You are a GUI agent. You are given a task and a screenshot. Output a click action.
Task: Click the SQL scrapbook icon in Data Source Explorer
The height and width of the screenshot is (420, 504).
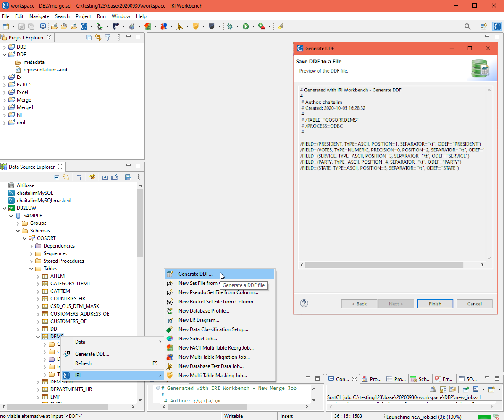click(x=128, y=177)
